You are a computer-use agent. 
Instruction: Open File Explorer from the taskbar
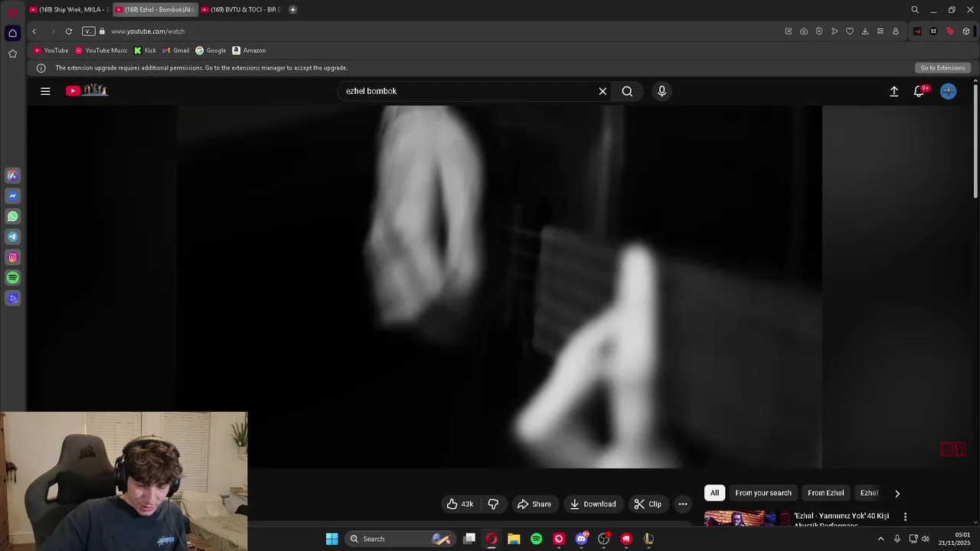pos(514,539)
